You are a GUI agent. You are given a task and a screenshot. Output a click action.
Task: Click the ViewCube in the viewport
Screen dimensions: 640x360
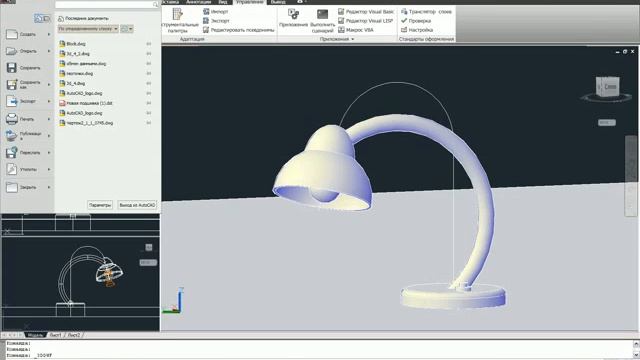point(607,87)
